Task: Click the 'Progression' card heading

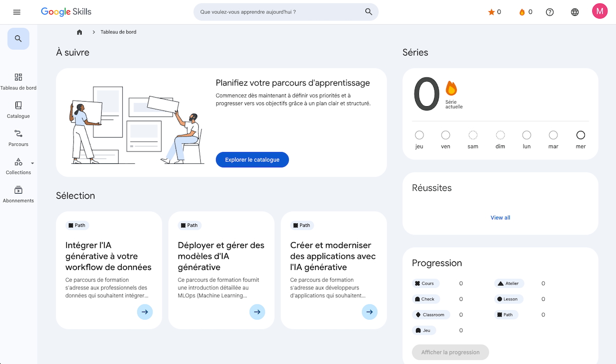Action: click(x=437, y=263)
